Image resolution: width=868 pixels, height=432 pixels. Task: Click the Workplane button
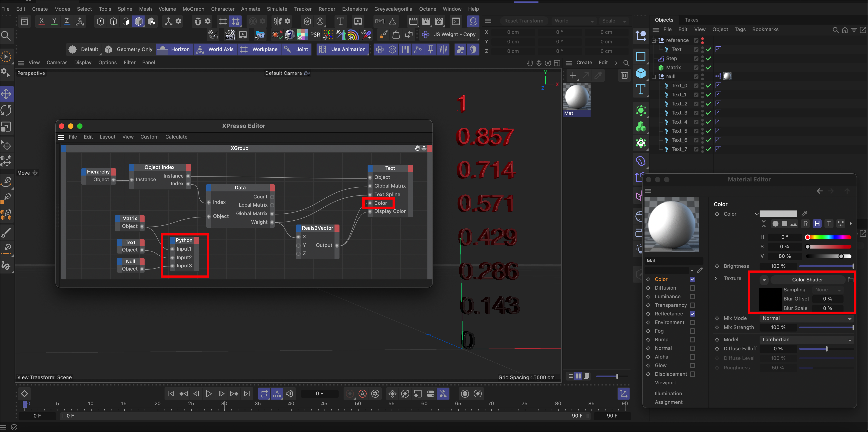[x=259, y=49]
